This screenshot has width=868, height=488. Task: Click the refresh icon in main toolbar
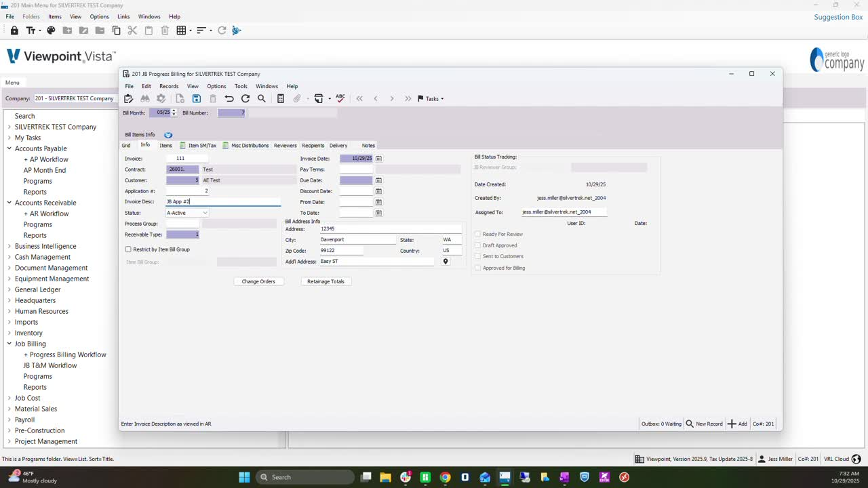[x=222, y=30]
